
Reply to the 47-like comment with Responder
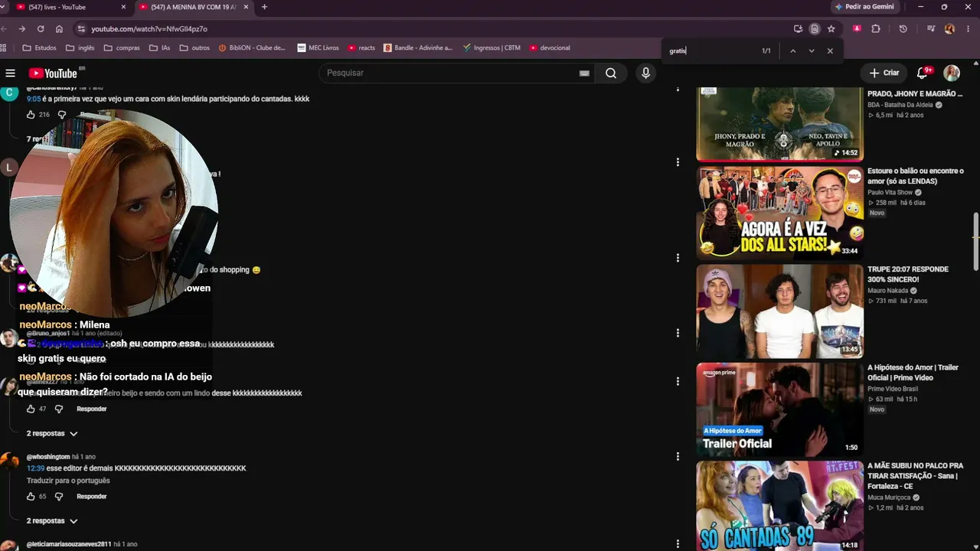[91, 409]
